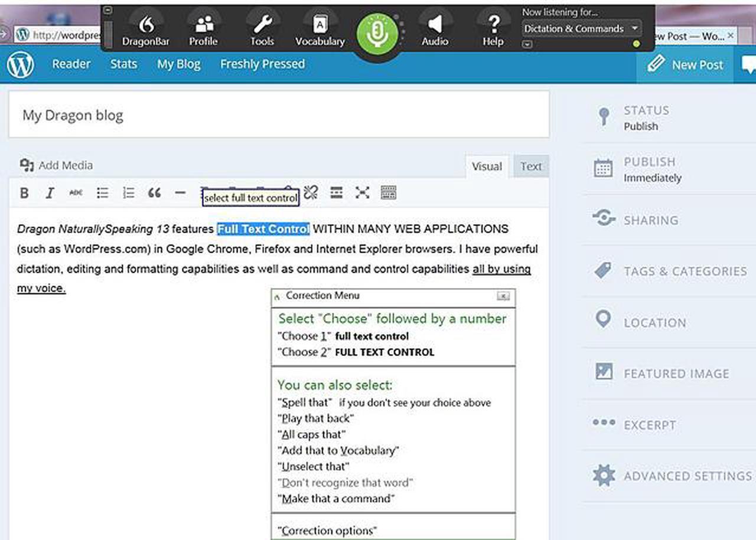756x540 pixels.
Task: Open the Audio speaker menu
Action: pos(435,30)
